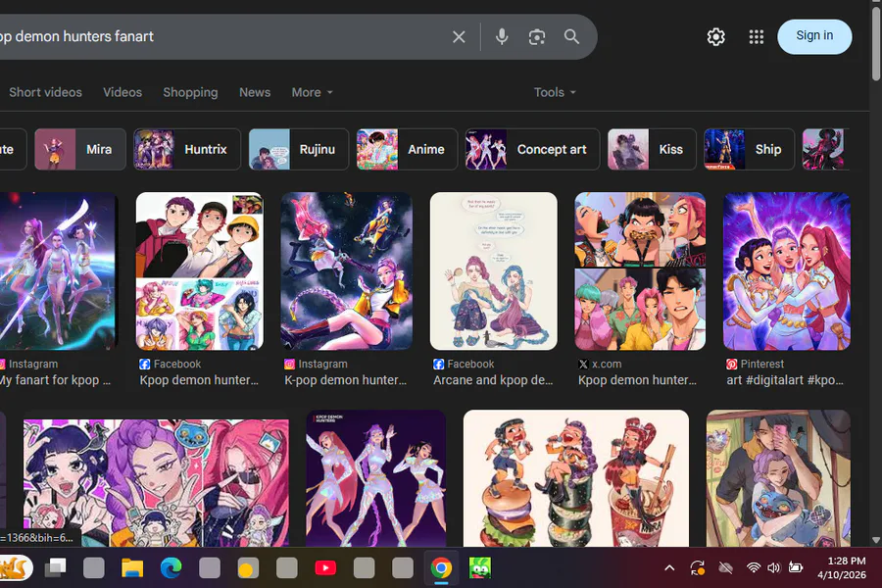This screenshot has width=882, height=588.
Task: Click the yellow circle taskbar app icon
Action: pos(248,568)
